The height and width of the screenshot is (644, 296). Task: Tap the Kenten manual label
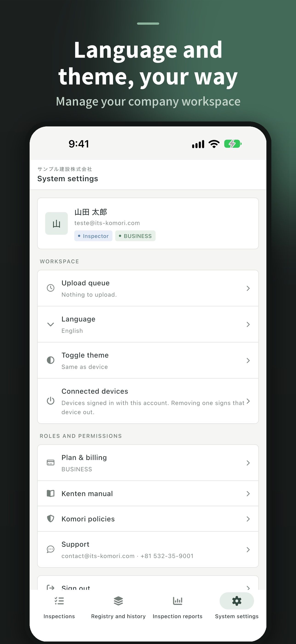pyautogui.click(x=87, y=494)
